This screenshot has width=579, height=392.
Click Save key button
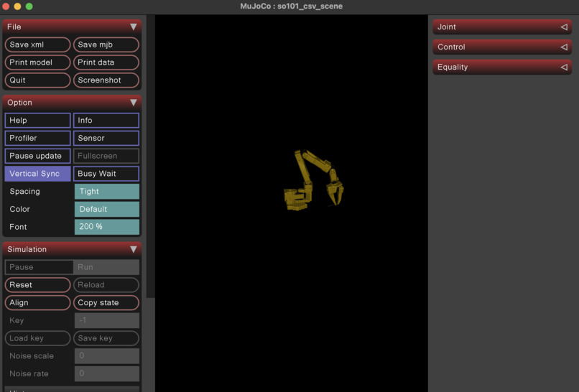click(106, 338)
